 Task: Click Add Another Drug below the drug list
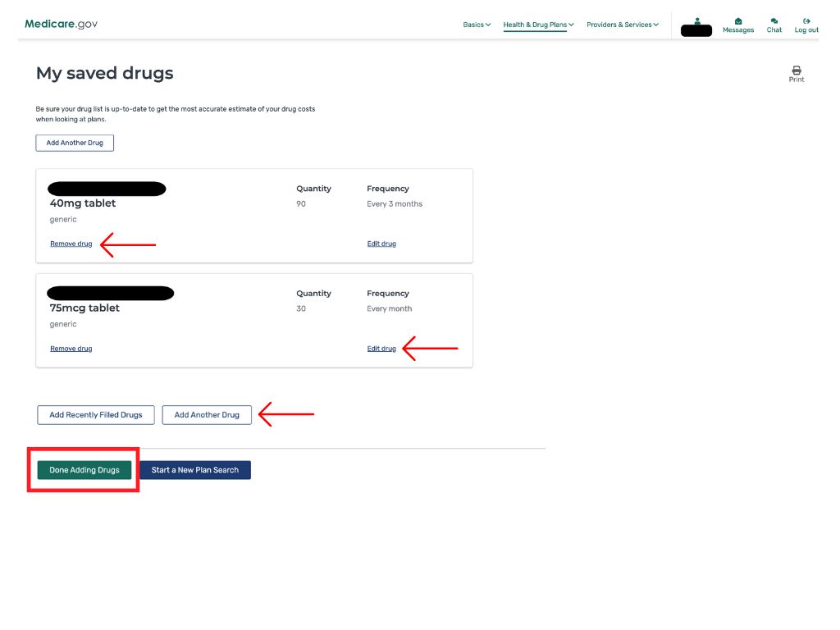pyautogui.click(x=207, y=415)
